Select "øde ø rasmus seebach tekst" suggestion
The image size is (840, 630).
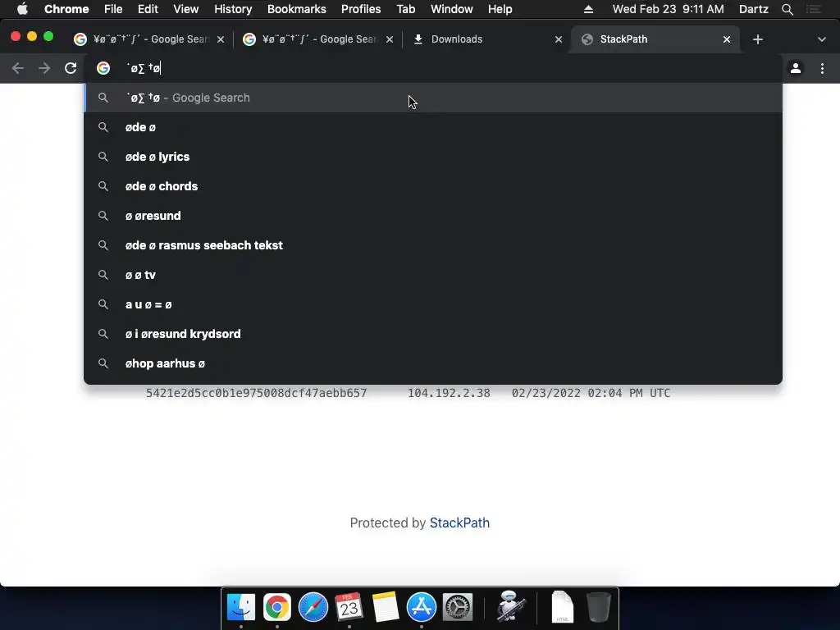[433, 244]
